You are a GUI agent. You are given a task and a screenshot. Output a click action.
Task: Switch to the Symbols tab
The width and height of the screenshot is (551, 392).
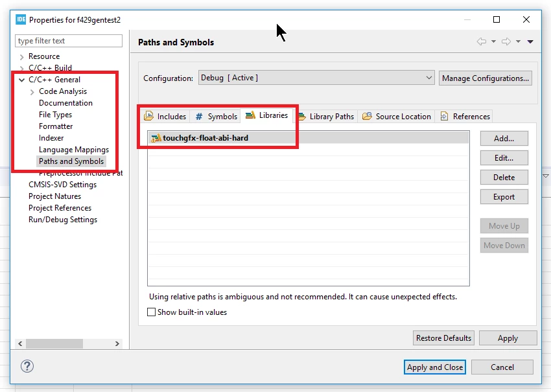click(216, 116)
